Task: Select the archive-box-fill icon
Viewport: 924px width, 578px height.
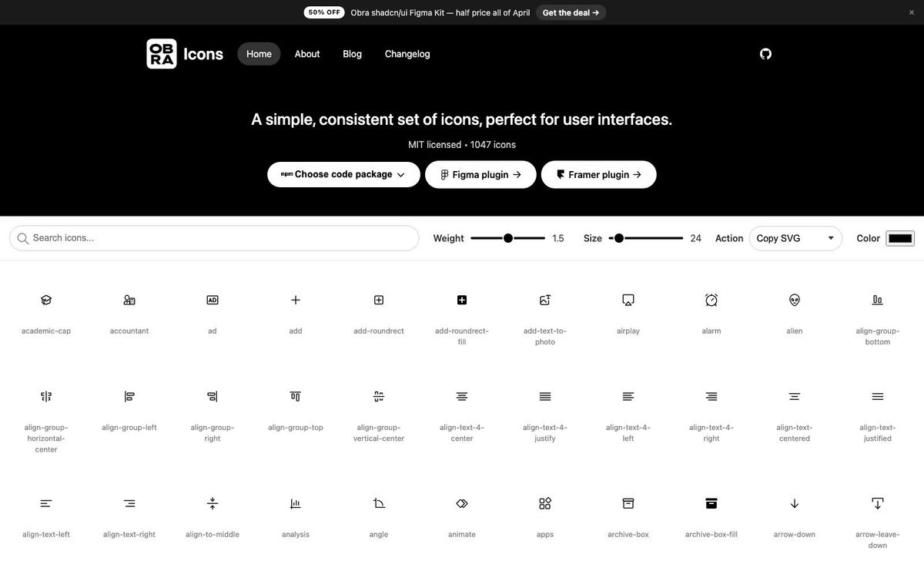Action: tap(711, 503)
